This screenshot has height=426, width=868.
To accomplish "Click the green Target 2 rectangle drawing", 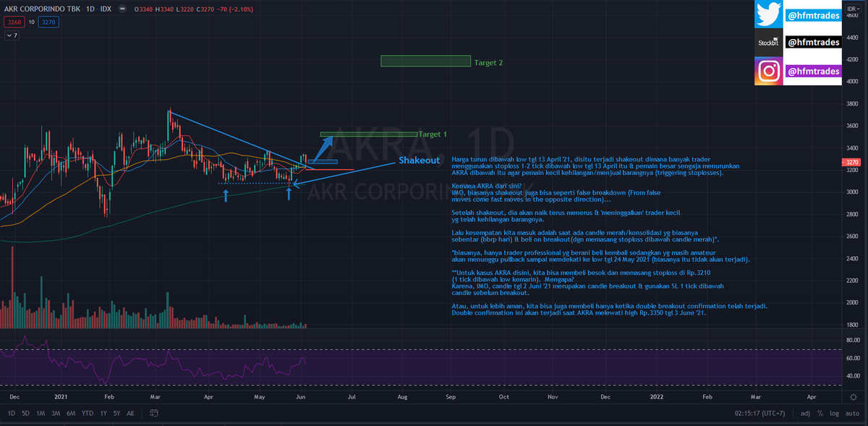I will [425, 61].
